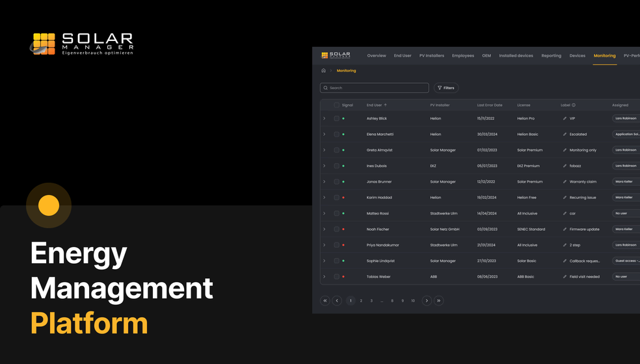This screenshot has width=640, height=364.
Task: Expand the Priya Nandakumar row
Action: (x=325, y=245)
